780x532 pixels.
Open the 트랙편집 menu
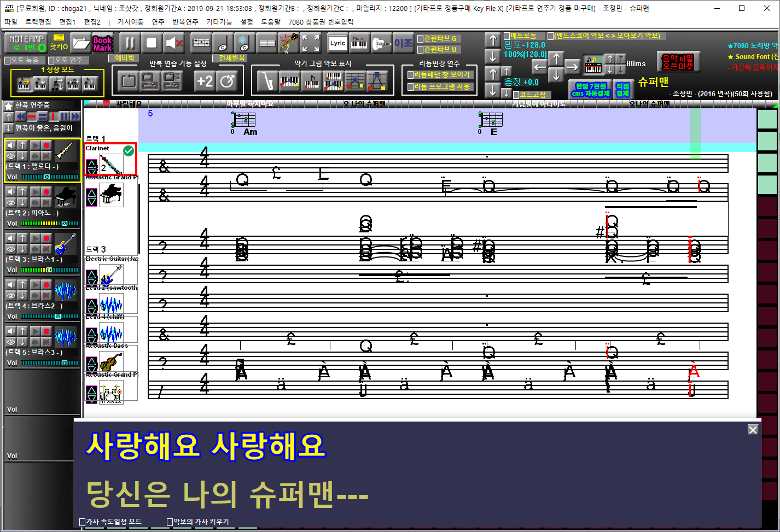pos(38,22)
